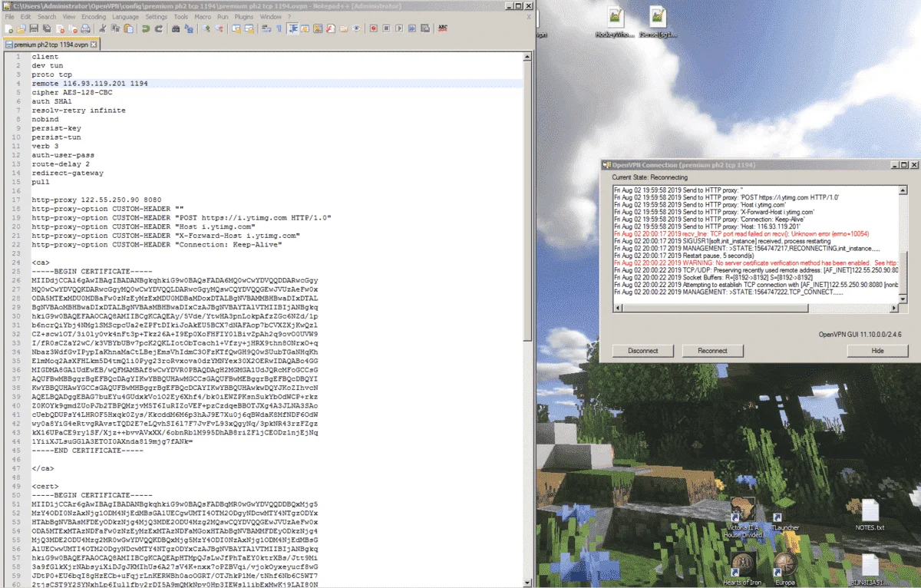Click the Close document toolbar icon
Screen dimensions: 921x588
60,28
